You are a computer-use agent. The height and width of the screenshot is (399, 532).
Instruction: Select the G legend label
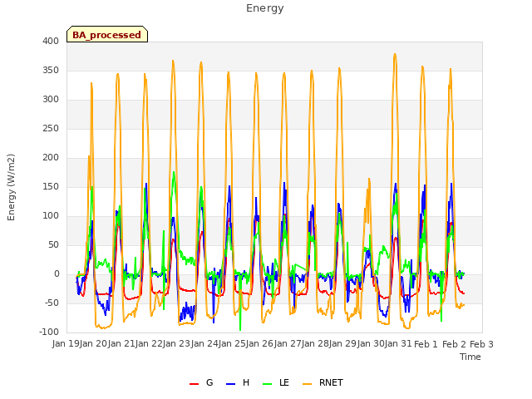(209, 382)
